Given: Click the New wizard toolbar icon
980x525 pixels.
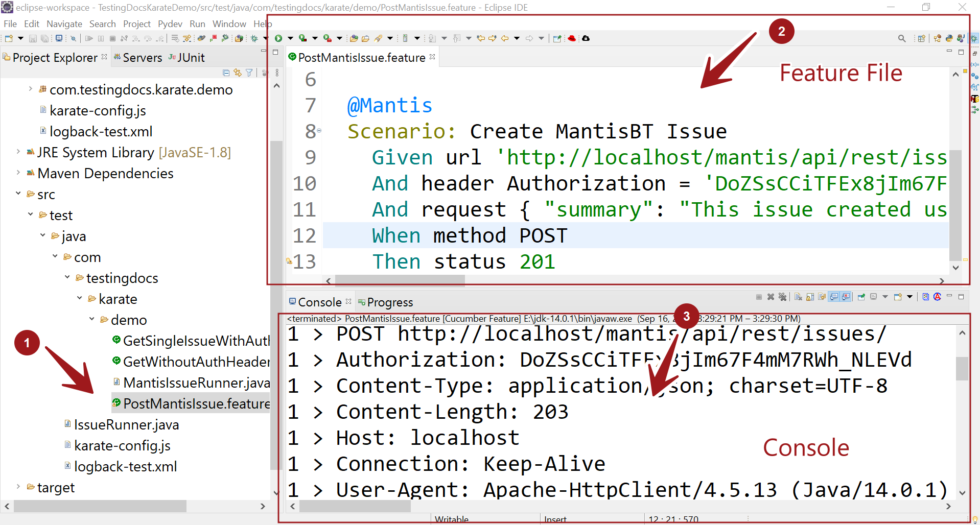Looking at the screenshot, I should coord(9,38).
